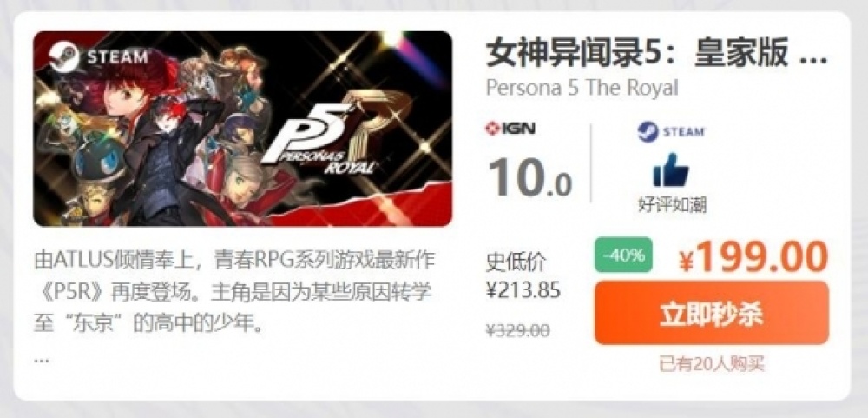Click the blue thumbs-up review icon
Viewport: 868px width, 418px height.
tap(670, 169)
